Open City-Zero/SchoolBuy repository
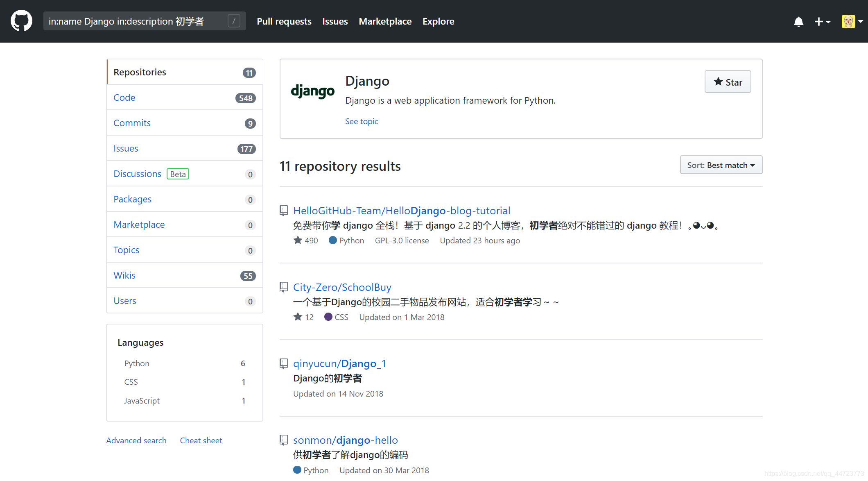Viewport: 868px width, 481px height. 342,287
